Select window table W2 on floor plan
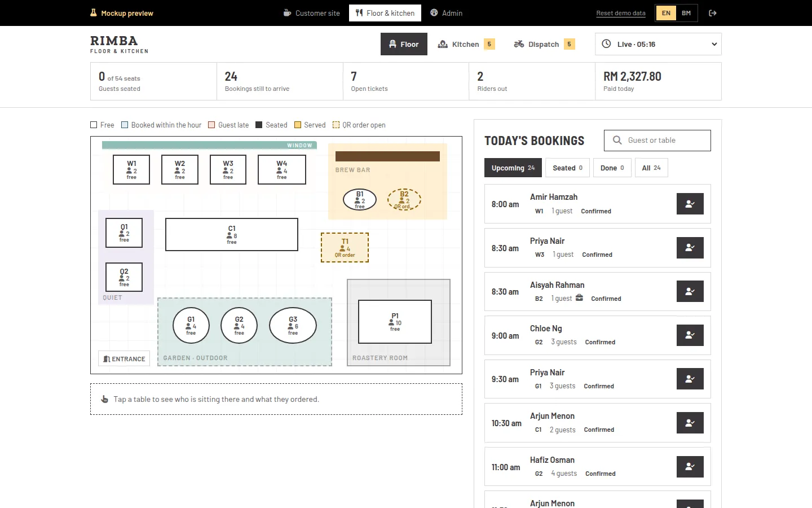The width and height of the screenshot is (812, 508). coord(180,169)
